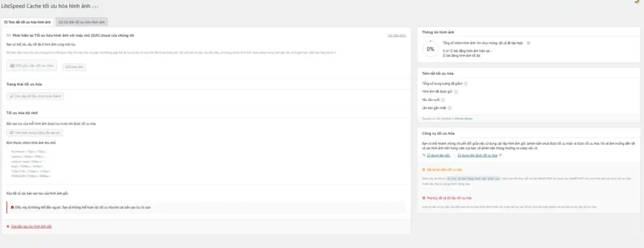Click the 'Thông tin hình ảnh' panel heading
Screen dimensions: 644x248
[438, 32]
